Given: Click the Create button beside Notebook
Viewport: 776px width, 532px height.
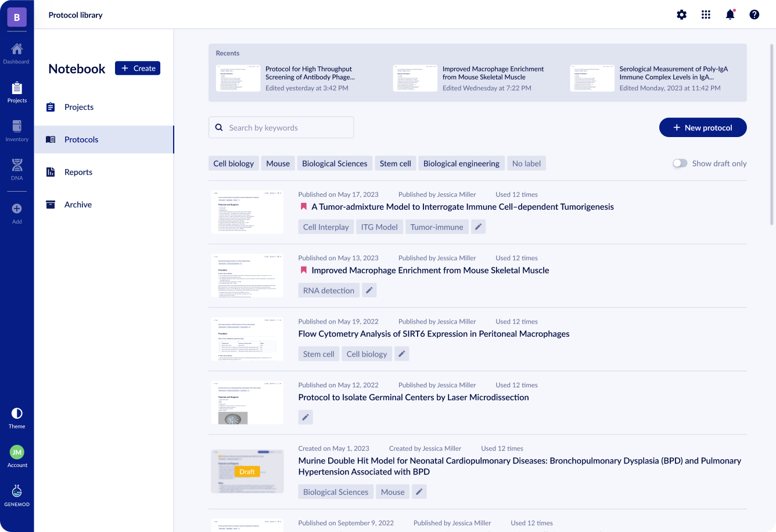Looking at the screenshot, I should tap(138, 68).
